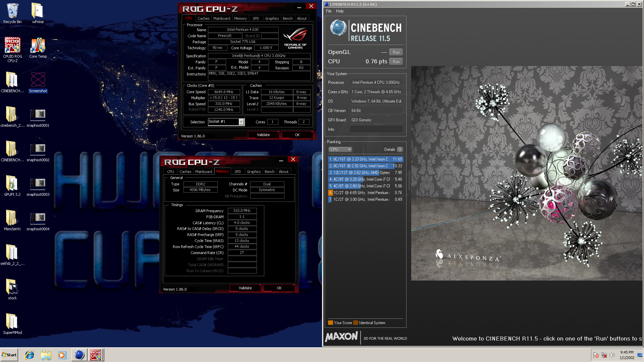The image size is (644, 362).
Task: Click the Your Score orange legend swatch
Action: click(330, 323)
